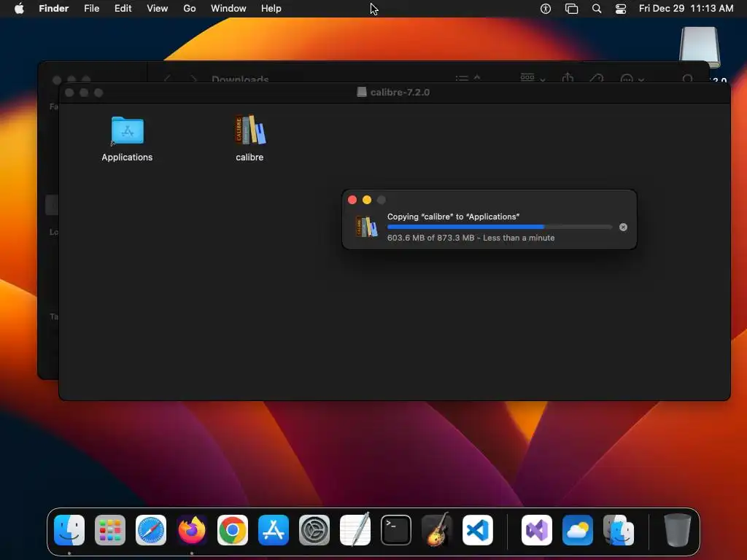The height and width of the screenshot is (560, 747).
Task: Open the Go menu
Action: point(190,9)
